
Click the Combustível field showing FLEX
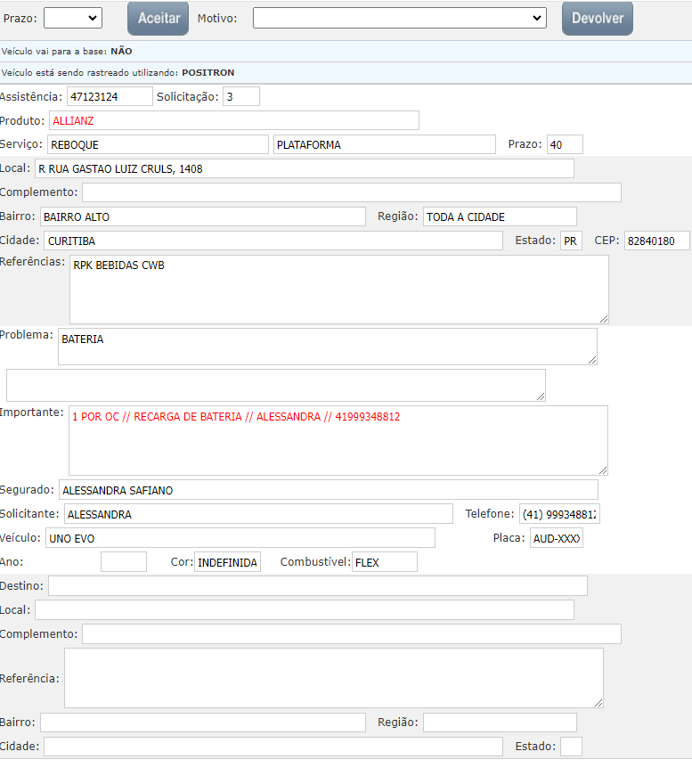(x=384, y=562)
